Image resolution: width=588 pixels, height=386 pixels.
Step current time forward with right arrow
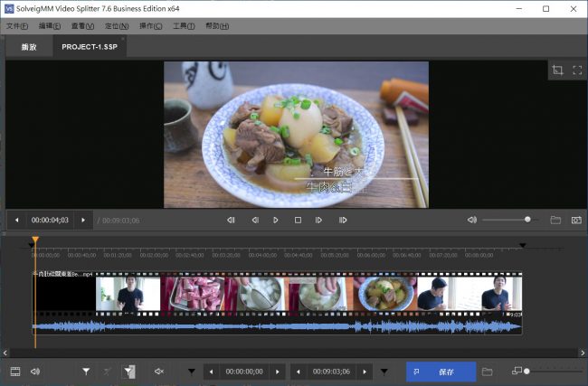pos(83,220)
